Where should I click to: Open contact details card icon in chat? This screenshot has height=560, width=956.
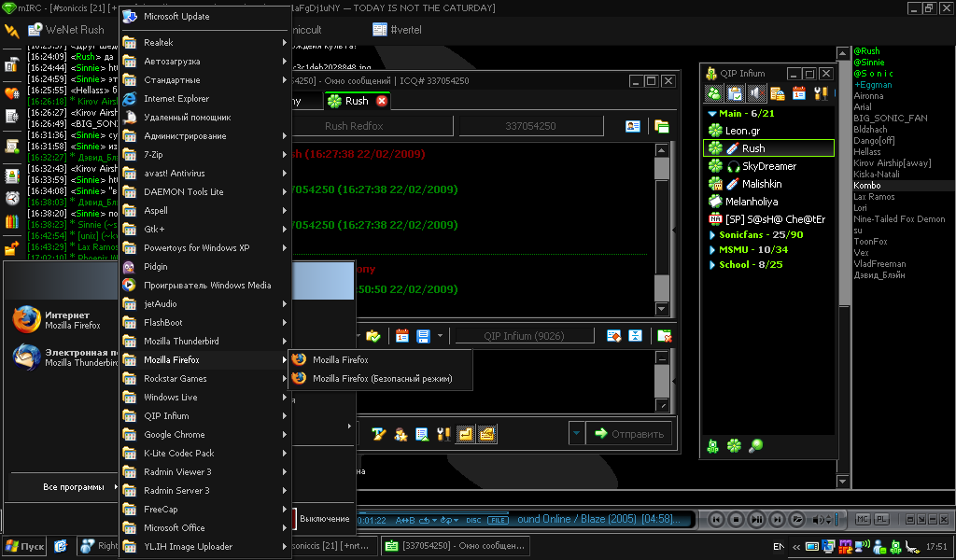pos(633,126)
